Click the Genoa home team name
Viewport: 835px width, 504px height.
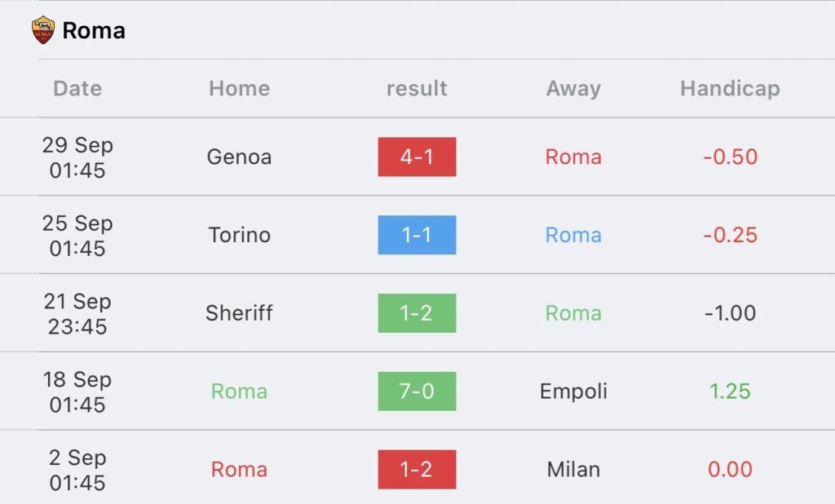coord(239,157)
